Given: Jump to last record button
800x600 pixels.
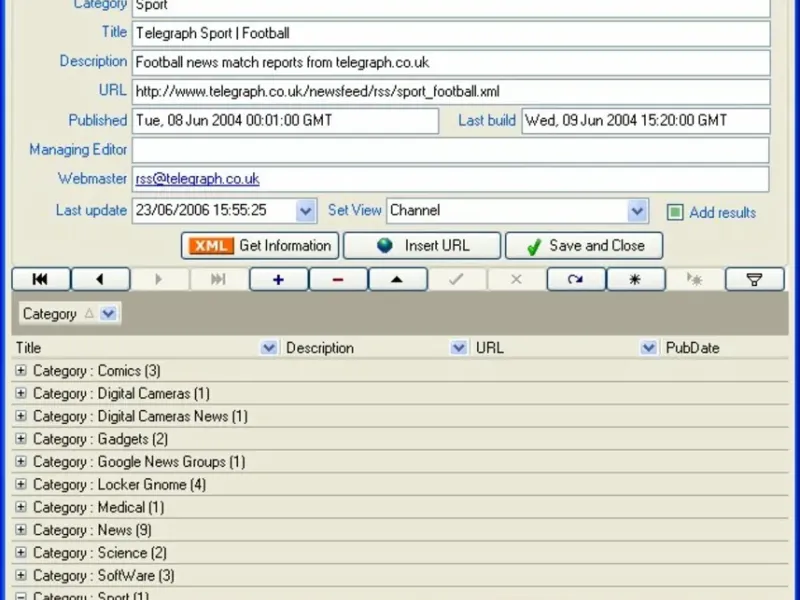Looking at the screenshot, I should [x=218, y=279].
